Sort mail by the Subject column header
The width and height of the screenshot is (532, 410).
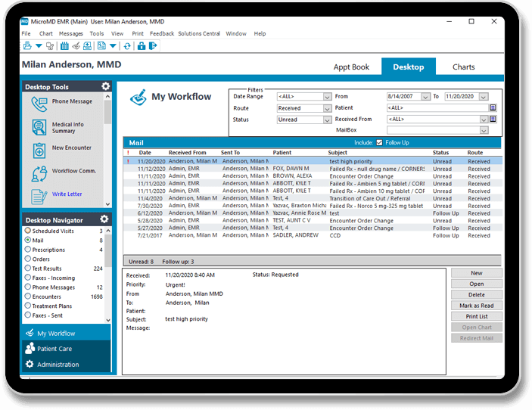338,153
